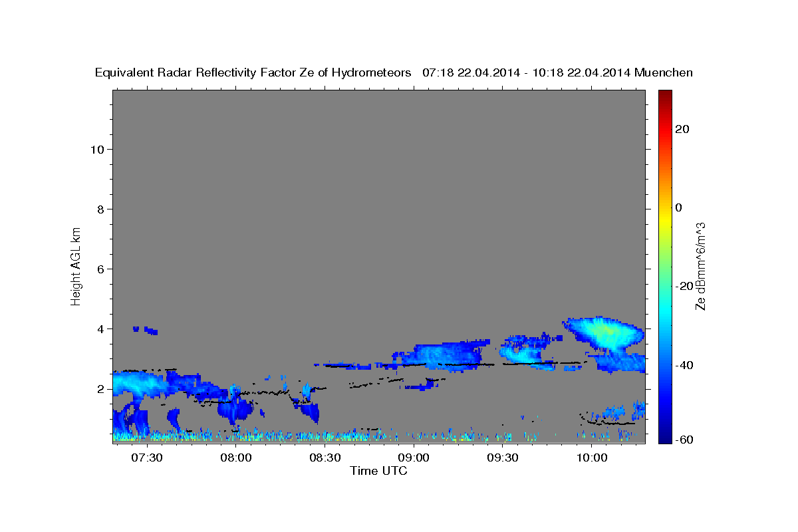Click the height tick label 6
The height and width of the screenshot is (532, 798).
coord(101,269)
